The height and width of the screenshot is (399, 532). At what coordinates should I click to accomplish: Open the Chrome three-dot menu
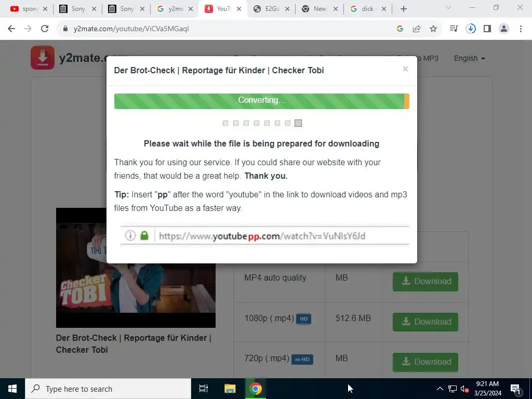click(x=521, y=29)
